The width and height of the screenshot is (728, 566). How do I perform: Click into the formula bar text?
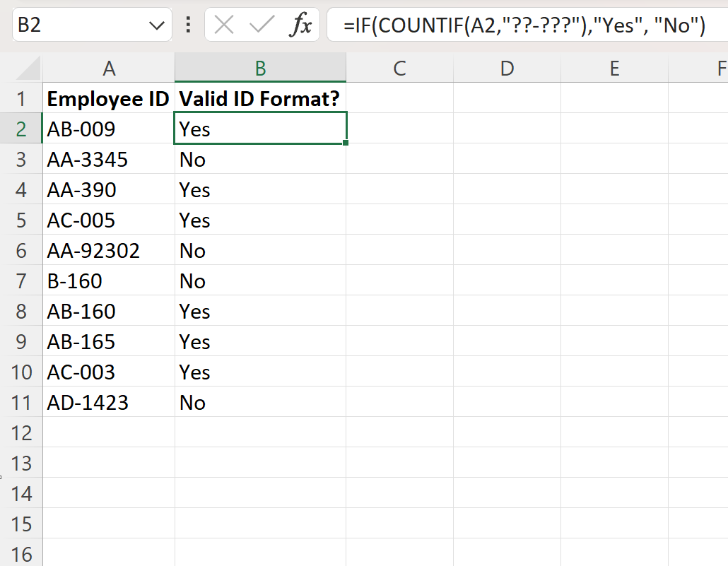tap(527, 25)
